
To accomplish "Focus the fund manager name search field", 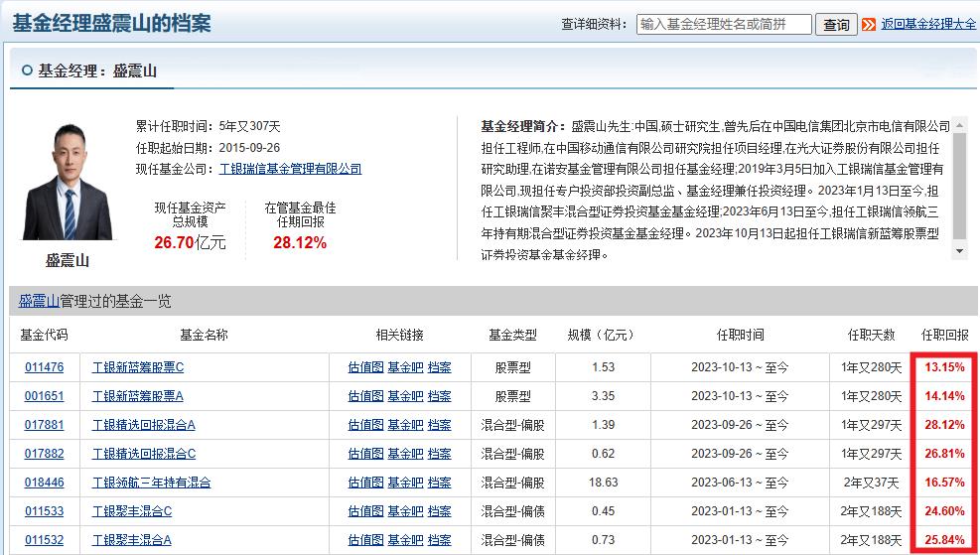I will coord(725,25).
